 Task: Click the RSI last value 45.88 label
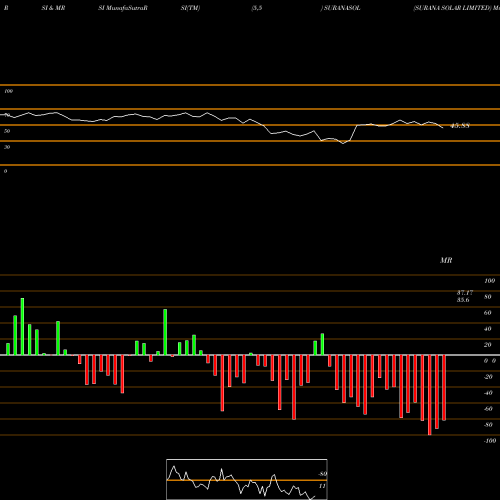[460, 126]
